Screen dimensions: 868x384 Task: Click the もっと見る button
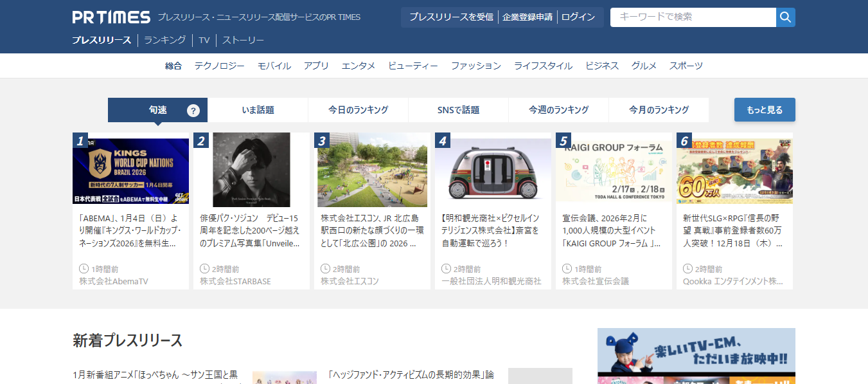point(765,110)
